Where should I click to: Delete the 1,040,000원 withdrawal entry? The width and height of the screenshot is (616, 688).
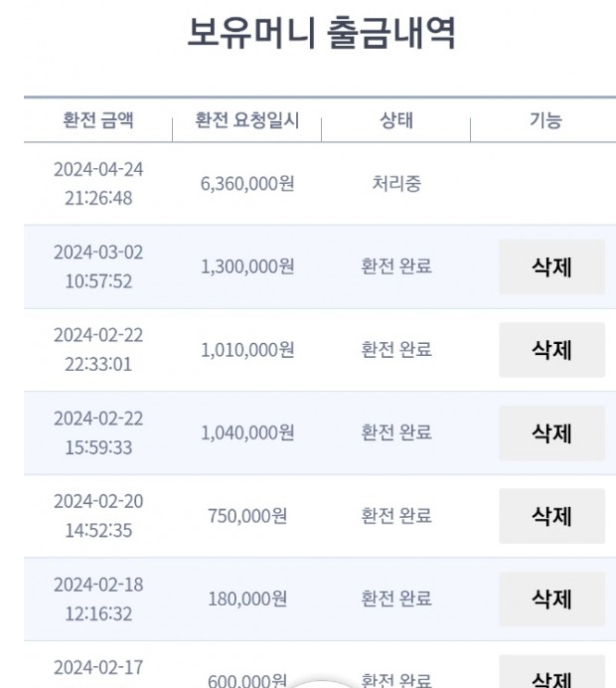[x=551, y=433]
